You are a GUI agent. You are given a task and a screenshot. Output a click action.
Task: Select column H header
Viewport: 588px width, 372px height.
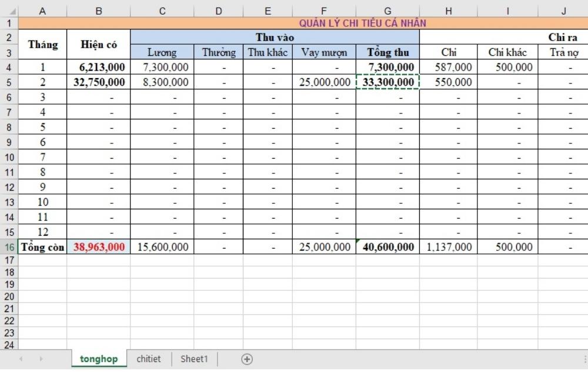pyautogui.click(x=449, y=11)
